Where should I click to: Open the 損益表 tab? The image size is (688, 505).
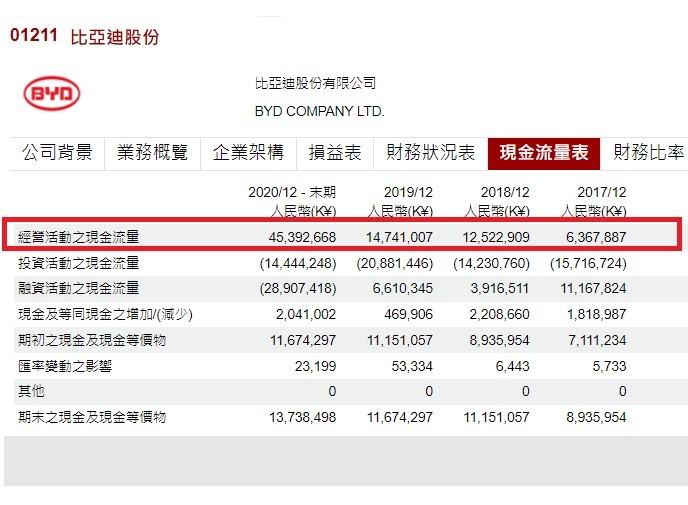coord(335,153)
